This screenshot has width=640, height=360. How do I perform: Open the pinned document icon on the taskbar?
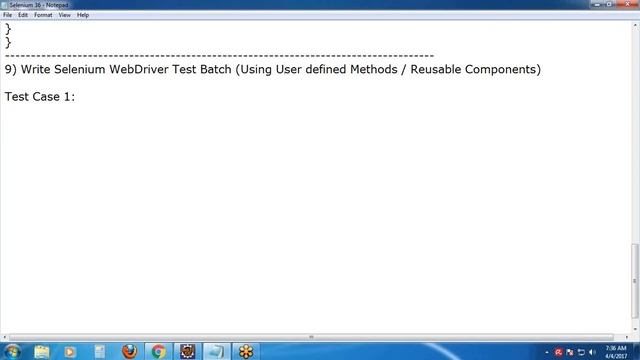click(x=100, y=351)
